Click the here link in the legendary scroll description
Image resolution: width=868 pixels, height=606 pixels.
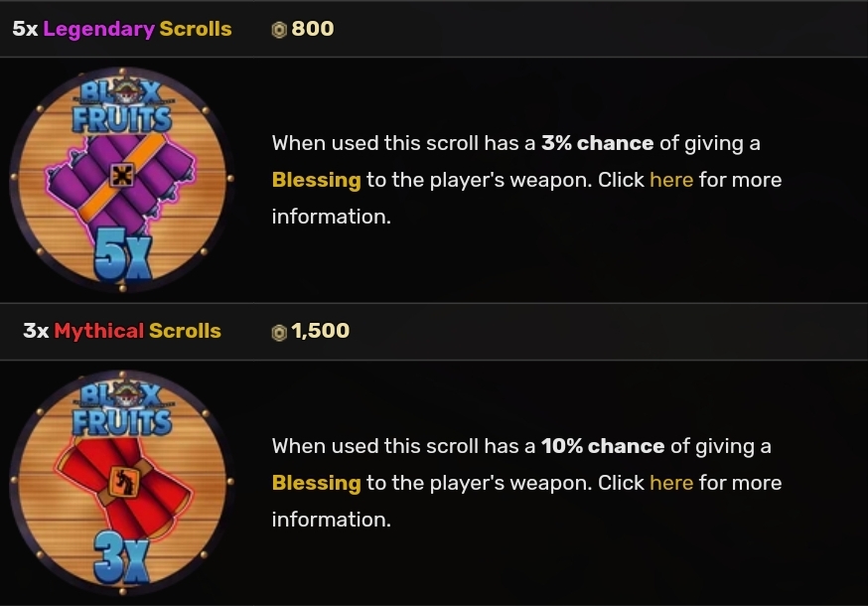pyautogui.click(x=670, y=180)
